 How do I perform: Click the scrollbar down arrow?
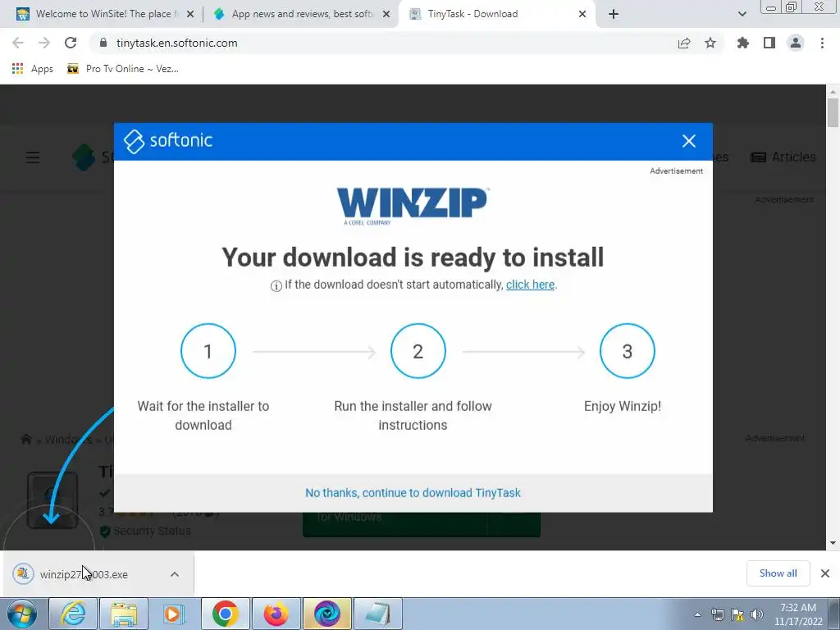[x=833, y=543]
